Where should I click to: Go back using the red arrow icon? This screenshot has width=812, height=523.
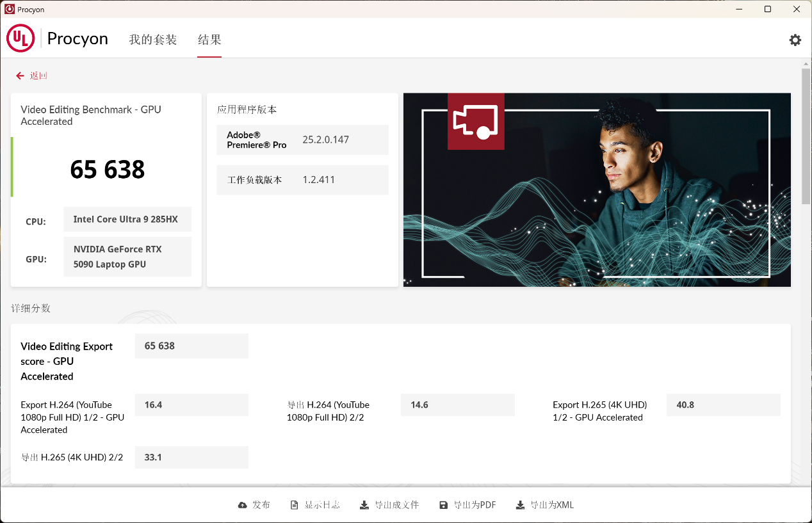(20, 76)
